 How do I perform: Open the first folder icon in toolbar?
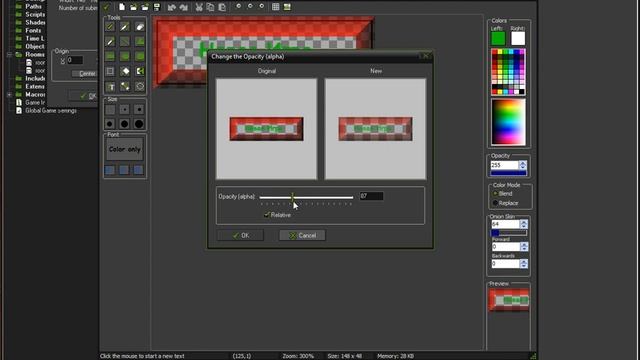point(133,7)
